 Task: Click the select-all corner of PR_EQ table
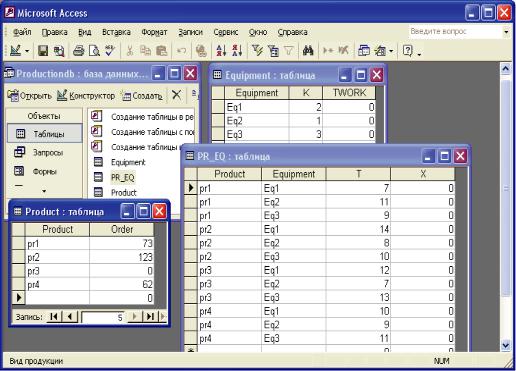(191, 174)
